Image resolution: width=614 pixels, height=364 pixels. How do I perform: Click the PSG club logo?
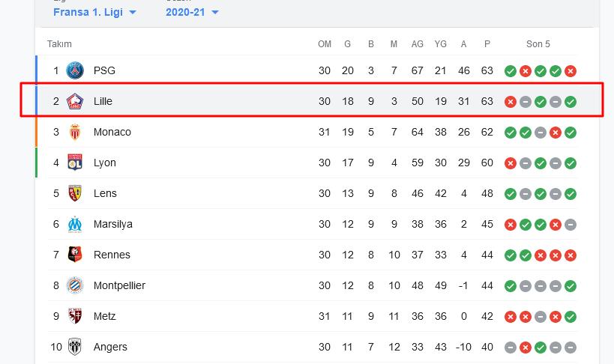[75, 71]
